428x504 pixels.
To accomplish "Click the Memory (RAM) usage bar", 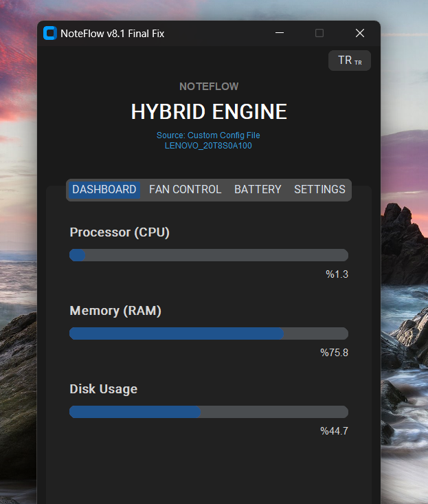I will pos(209,333).
